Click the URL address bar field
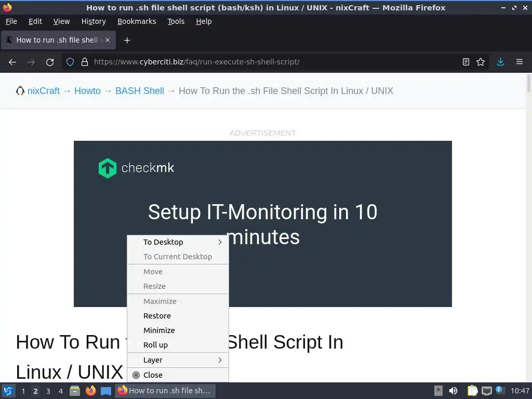 [x=275, y=62]
